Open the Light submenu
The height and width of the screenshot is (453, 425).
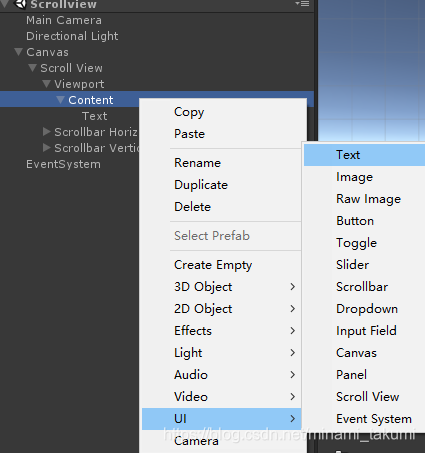point(222,353)
